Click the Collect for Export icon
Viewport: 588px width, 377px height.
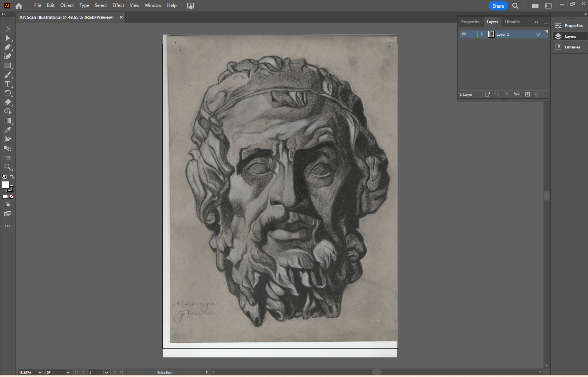(x=487, y=94)
